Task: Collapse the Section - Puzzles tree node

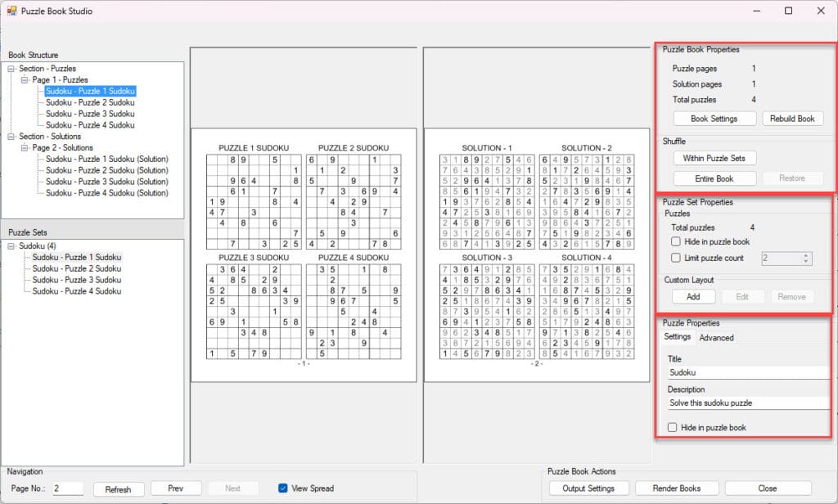Action: (11, 69)
